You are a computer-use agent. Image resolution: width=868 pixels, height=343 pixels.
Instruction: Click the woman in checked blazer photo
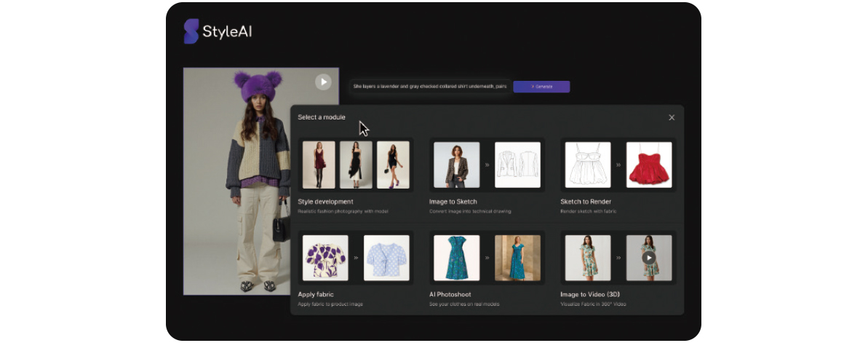tap(457, 165)
